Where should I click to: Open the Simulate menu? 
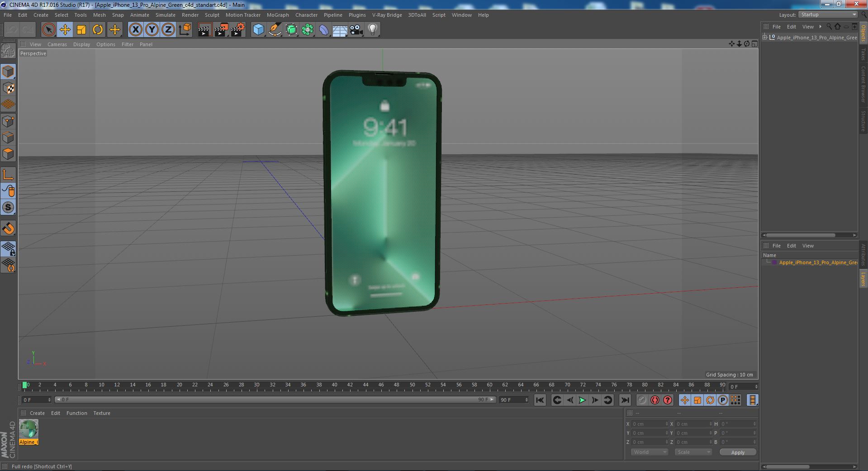[166, 15]
